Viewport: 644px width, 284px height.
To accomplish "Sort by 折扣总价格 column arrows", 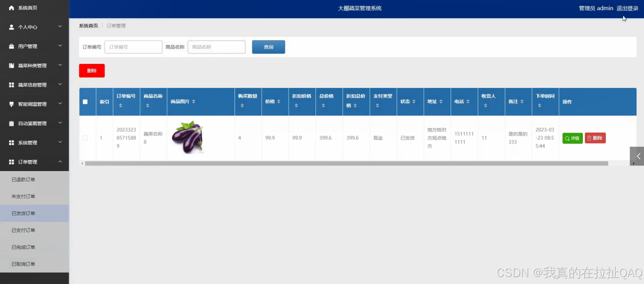I will point(355,105).
